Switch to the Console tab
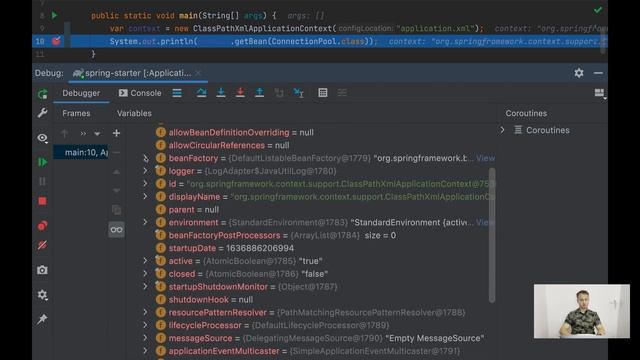Viewport: 640px width, 360px height. (140, 93)
